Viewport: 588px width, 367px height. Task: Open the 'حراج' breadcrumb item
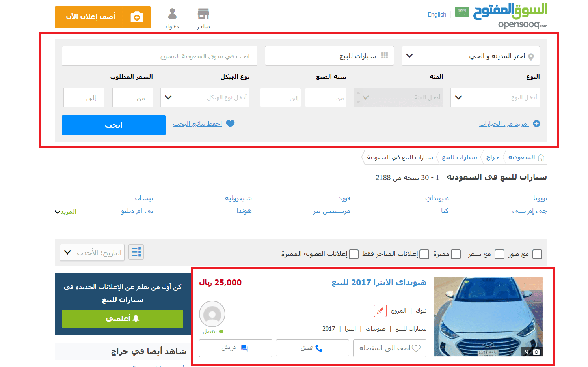493,157
